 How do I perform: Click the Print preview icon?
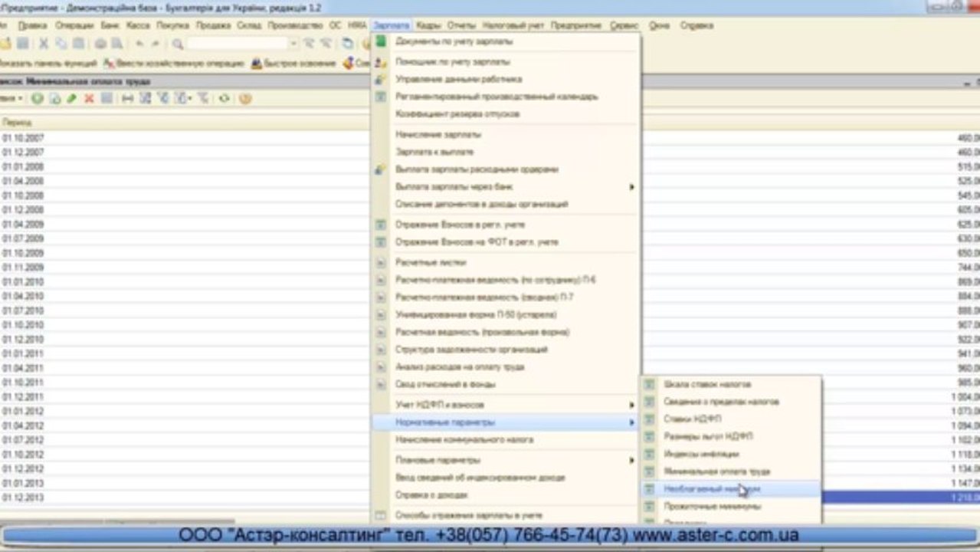point(117,44)
